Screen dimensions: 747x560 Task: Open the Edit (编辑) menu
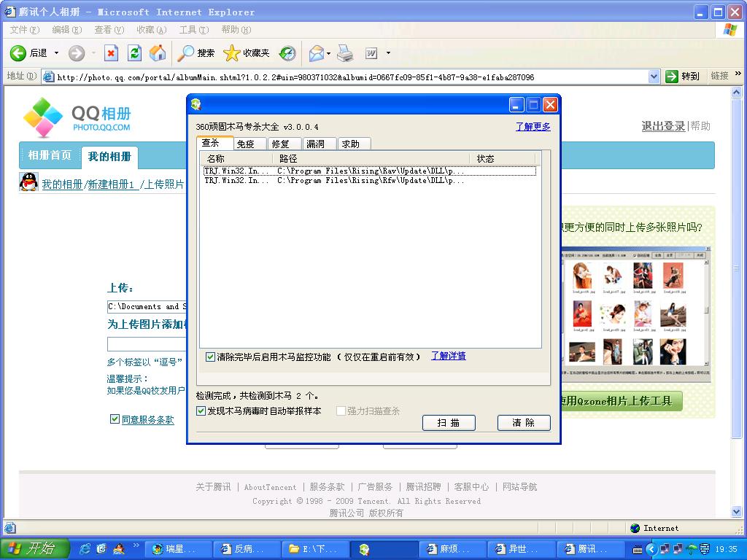point(66,29)
